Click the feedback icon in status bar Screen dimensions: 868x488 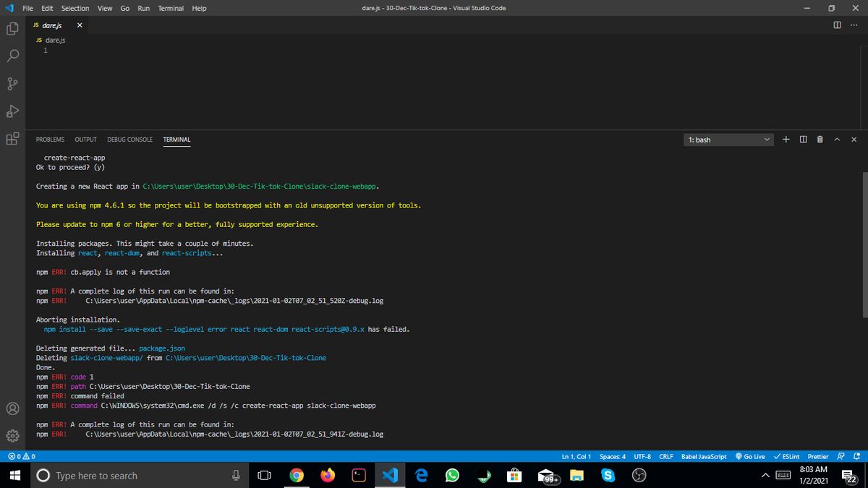pos(841,456)
